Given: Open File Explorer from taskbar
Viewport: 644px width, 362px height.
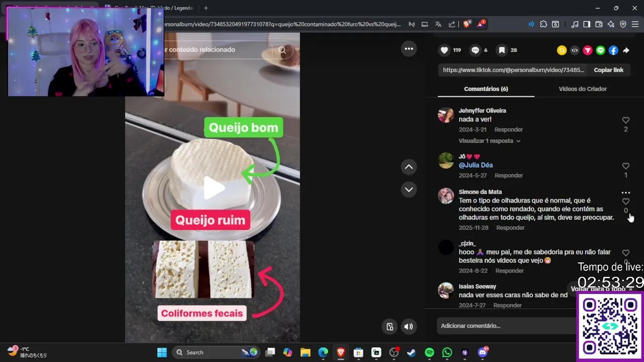Looking at the screenshot, I should [305, 352].
